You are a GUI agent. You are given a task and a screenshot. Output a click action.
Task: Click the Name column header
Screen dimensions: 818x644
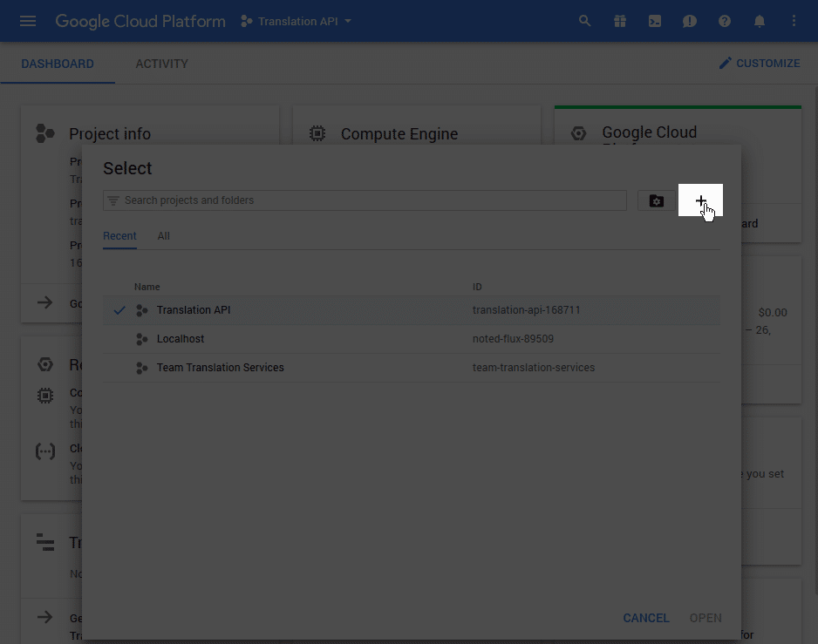point(147,287)
